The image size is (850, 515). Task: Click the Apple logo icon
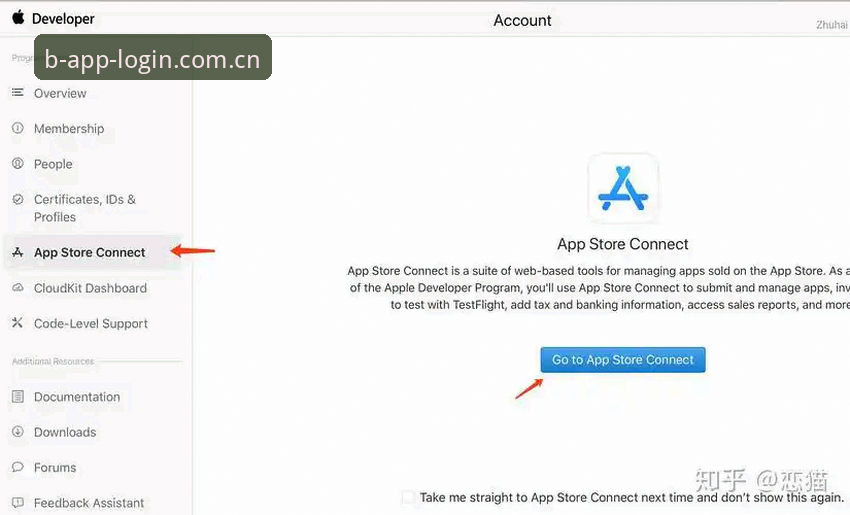pyautogui.click(x=18, y=18)
